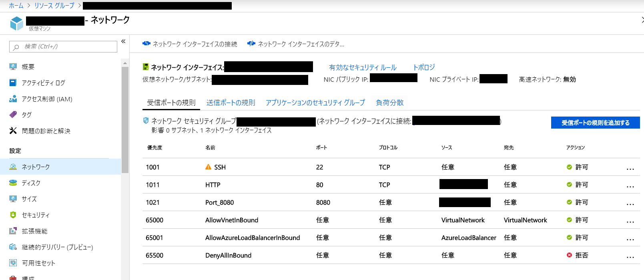The height and width of the screenshot is (280, 644).
Task: Select the AllowAzureLoadBalancerInBound rule name
Action: point(253,238)
